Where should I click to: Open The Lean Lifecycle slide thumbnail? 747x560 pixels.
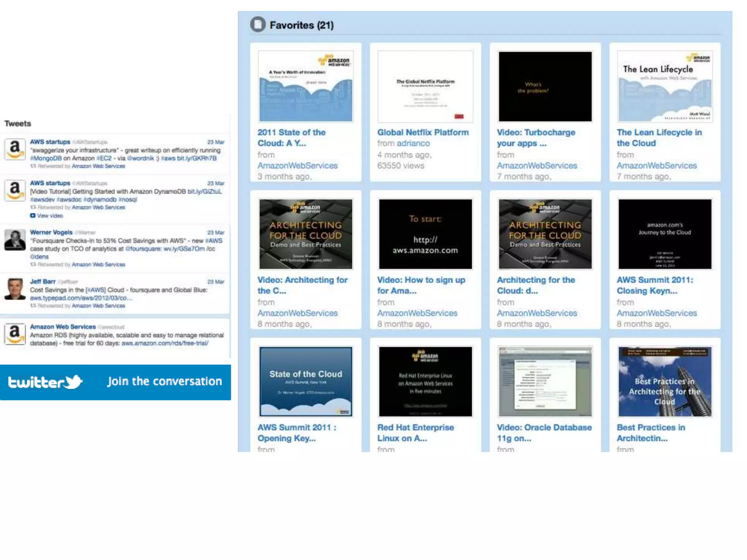coord(665,86)
